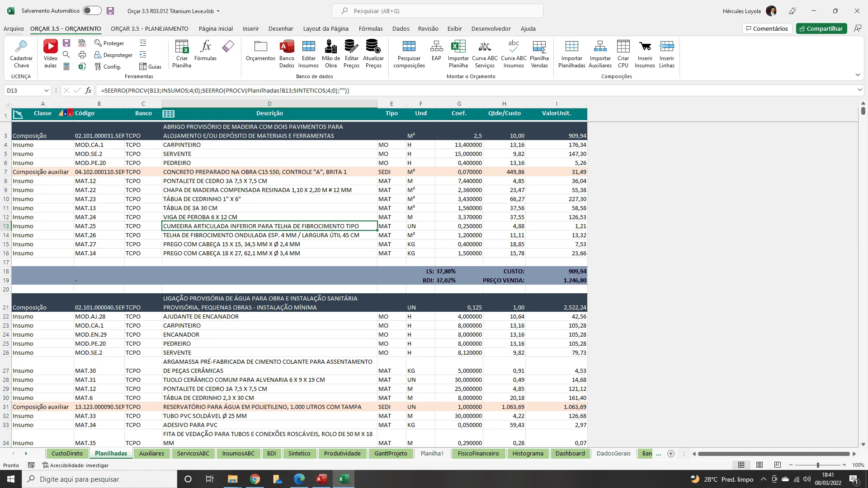The width and height of the screenshot is (868, 488).
Task: Open the Arquivo menu
Action: [x=14, y=28]
